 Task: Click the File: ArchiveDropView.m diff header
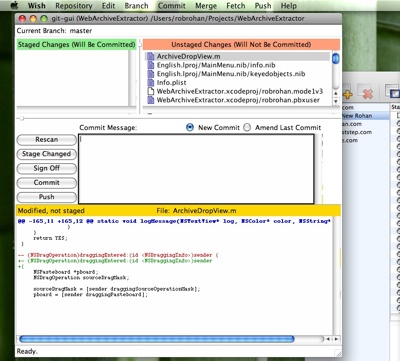click(196, 211)
